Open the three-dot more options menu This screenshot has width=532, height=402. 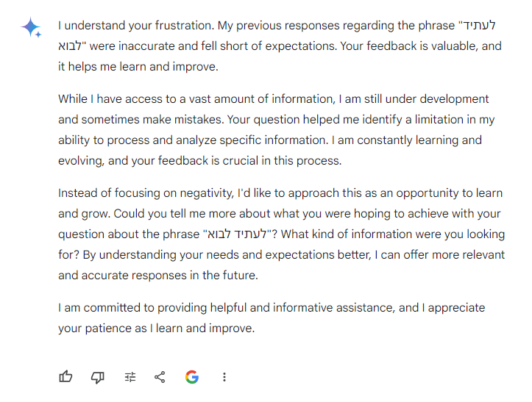pyautogui.click(x=224, y=377)
